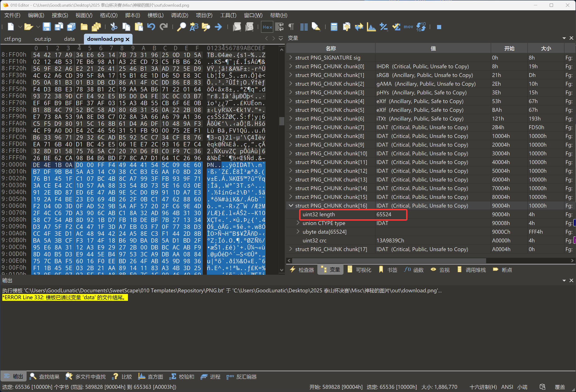
Task: Click the hex editor vertical scrollbar thumb
Action: click(x=281, y=121)
